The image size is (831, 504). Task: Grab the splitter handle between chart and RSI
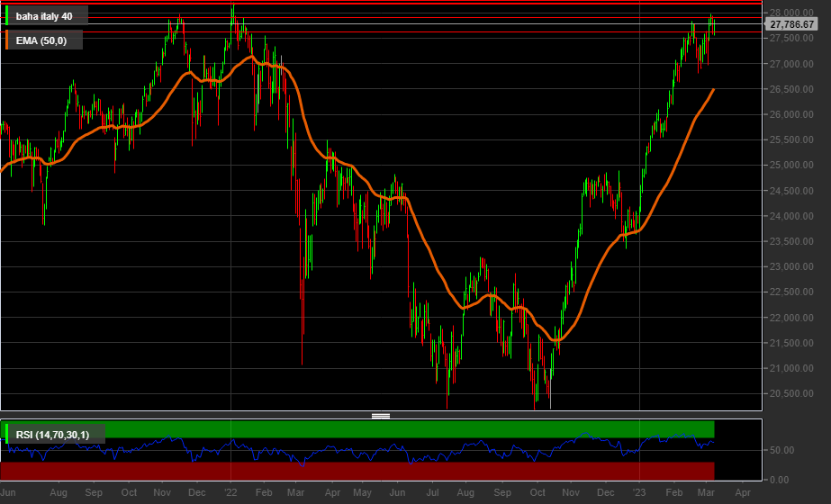[381, 416]
